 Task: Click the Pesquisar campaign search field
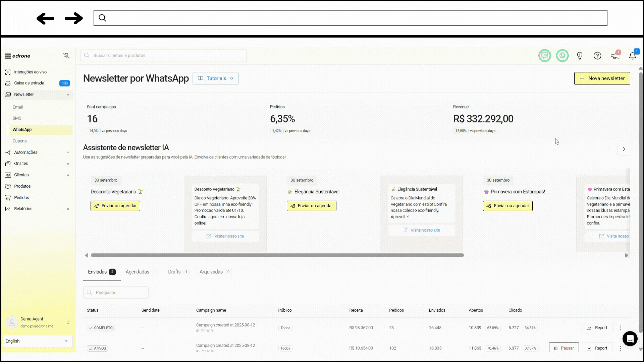pyautogui.click(x=116, y=293)
